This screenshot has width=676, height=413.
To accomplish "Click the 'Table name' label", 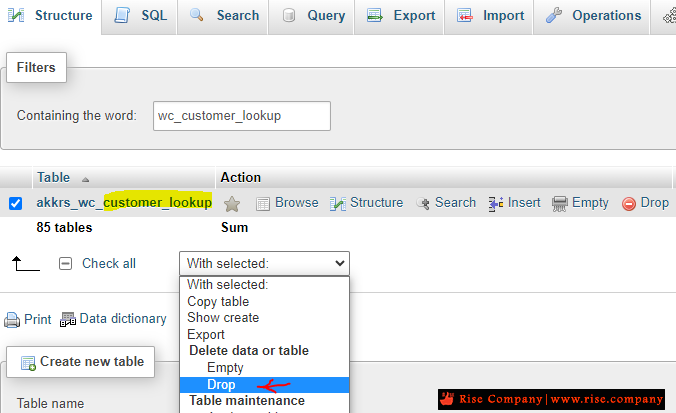I will click(50, 404).
